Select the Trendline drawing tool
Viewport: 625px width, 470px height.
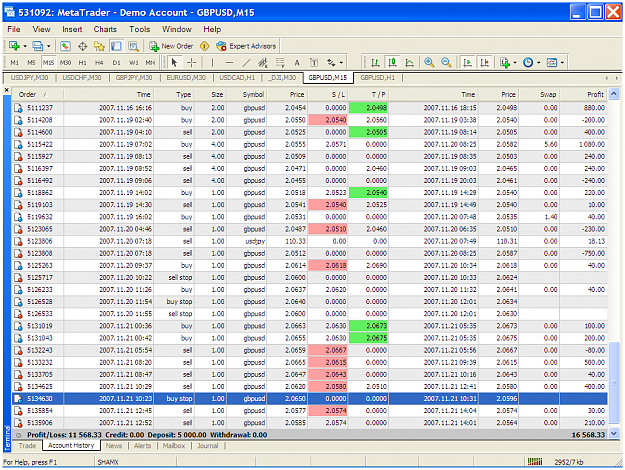click(x=246, y=63)
